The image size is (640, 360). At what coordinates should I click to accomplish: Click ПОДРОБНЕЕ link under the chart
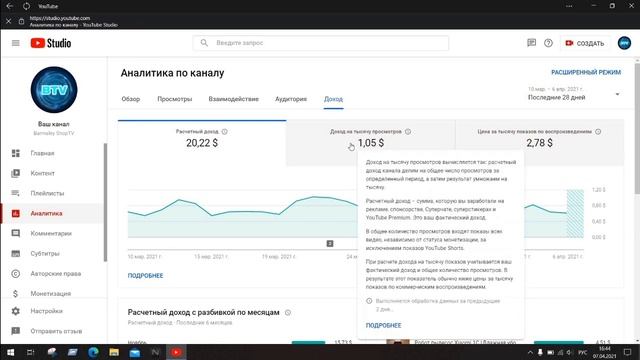coord(145,276)
